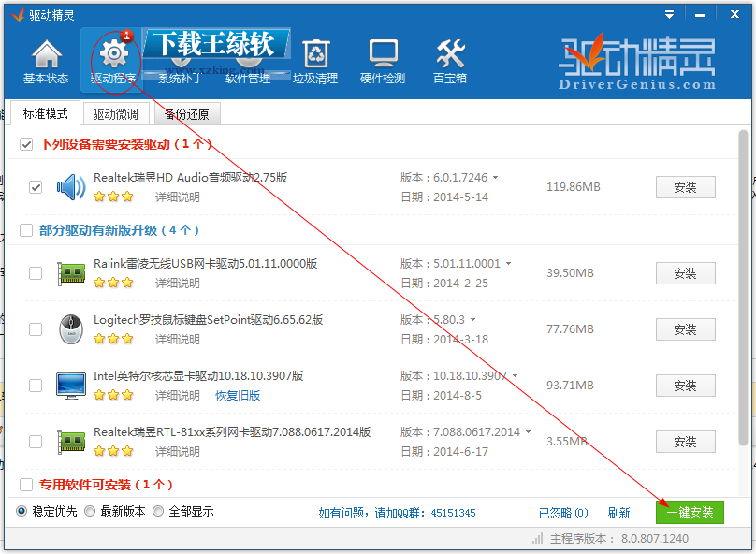Install the Logitech SetPoint driver
The width and height of the screenshot is (756, 554).
685,329
